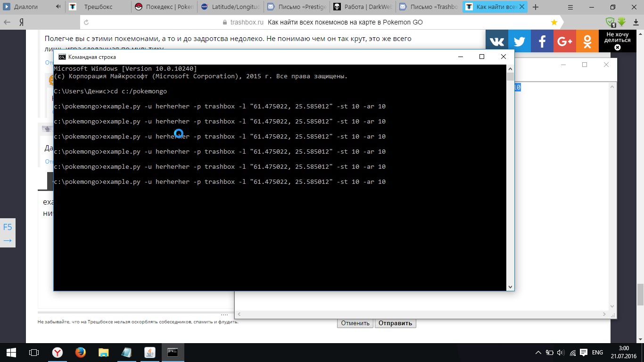Switch to the Latitude/Longitude tab
This screenshot has height=362, width=644.
coord(230,7)
